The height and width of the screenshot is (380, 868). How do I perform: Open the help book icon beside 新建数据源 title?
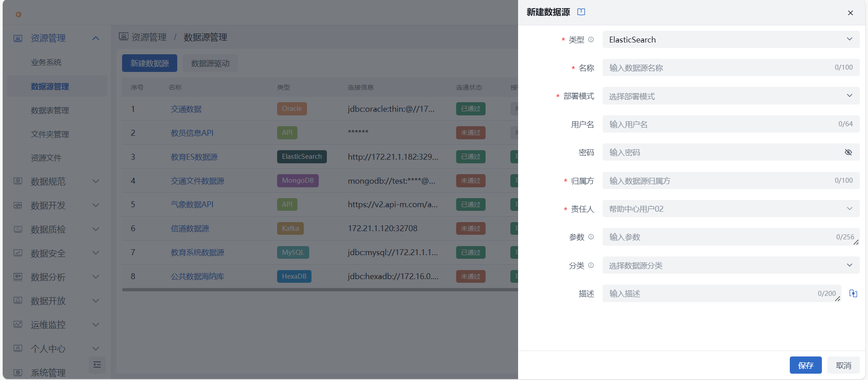click(x=581, y=12)
